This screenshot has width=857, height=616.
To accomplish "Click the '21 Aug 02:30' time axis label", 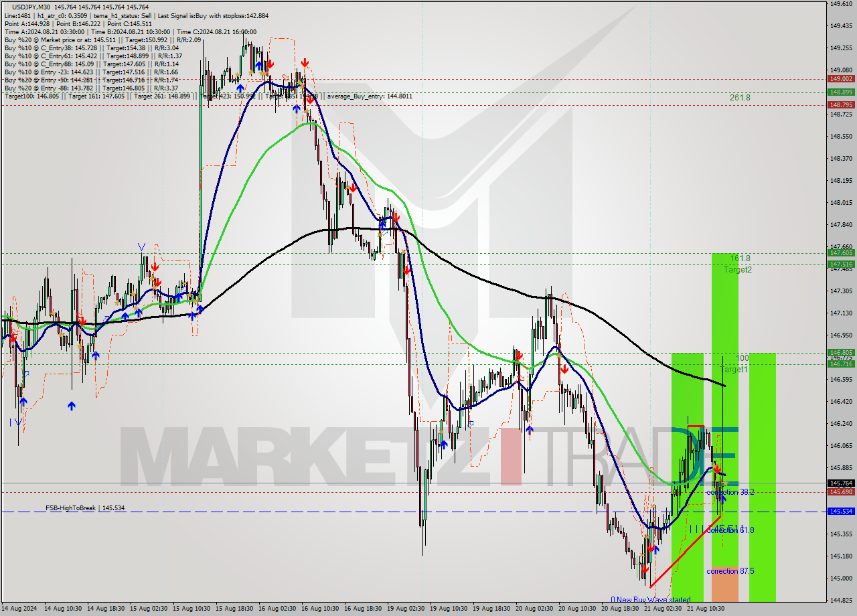I will point(663,609).
